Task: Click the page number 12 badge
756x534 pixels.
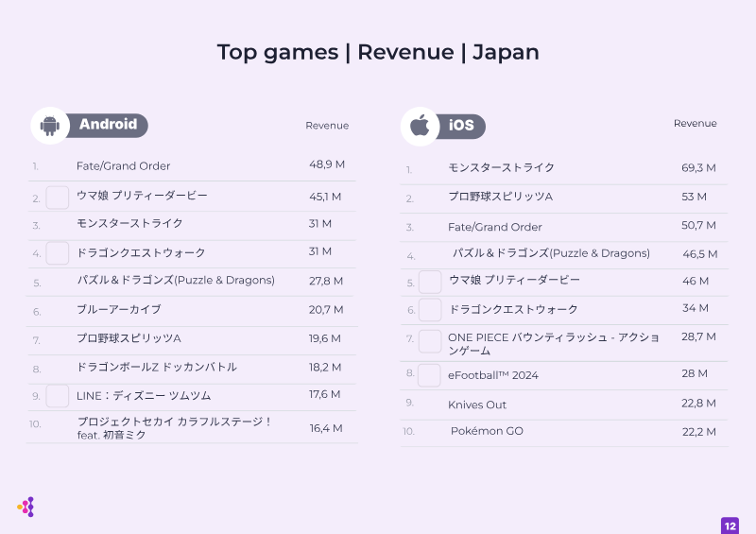Action: (x=730, y=525)
